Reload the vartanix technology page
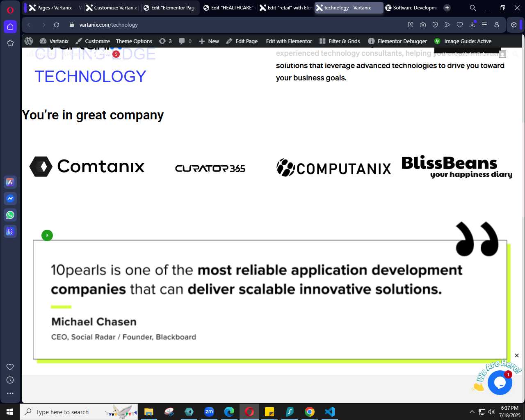Screen dimensions: 525x420 coord(57,25)
